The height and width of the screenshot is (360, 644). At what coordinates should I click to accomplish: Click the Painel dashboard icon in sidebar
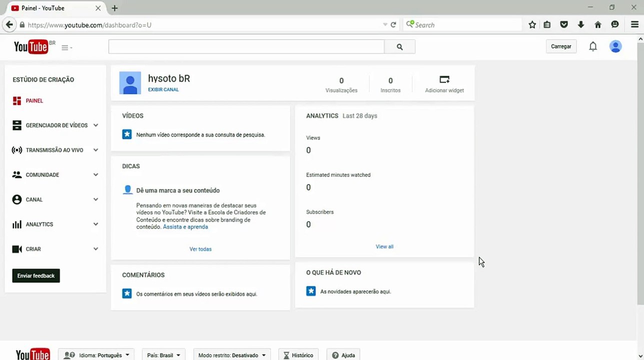[x=17, y=100]
